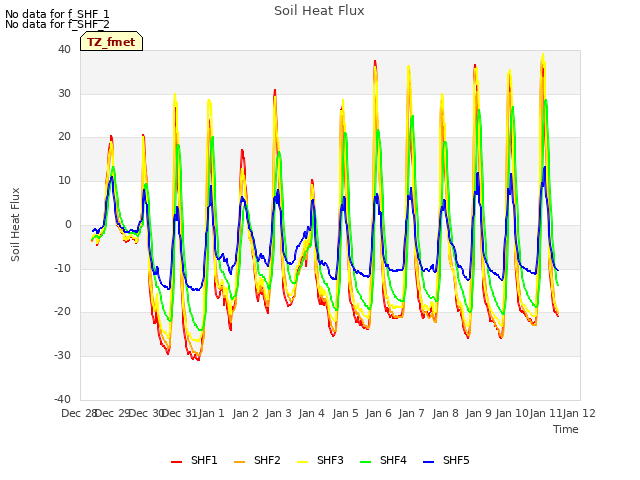Click the orange SHF2 legend color marker
Image resolution: width=640 pixels, height=480 pixels.
click(240, 462)
